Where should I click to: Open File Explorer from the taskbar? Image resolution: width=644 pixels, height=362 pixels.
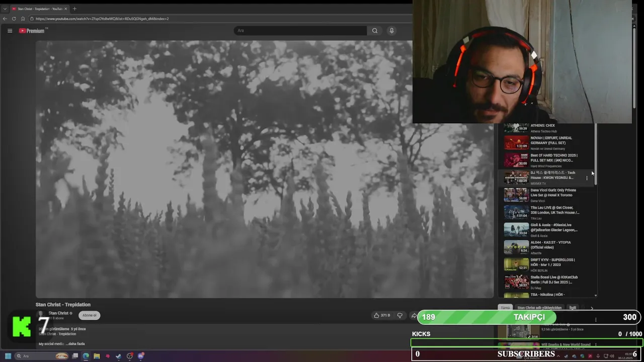(97, 356)
